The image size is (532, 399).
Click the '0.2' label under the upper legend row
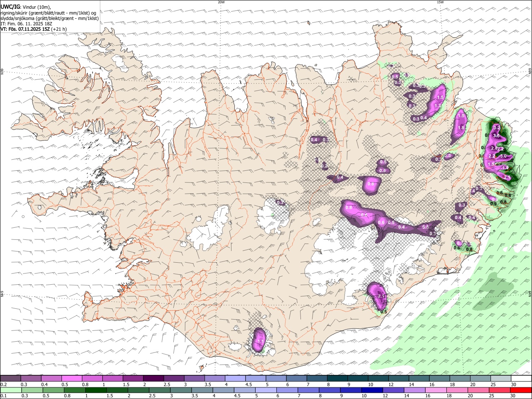(x=4, y=384)
